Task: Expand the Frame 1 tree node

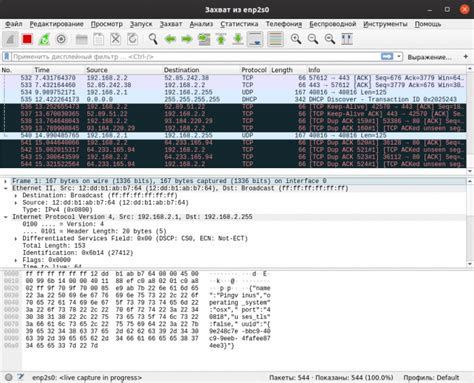Action: tap(6, 181)
